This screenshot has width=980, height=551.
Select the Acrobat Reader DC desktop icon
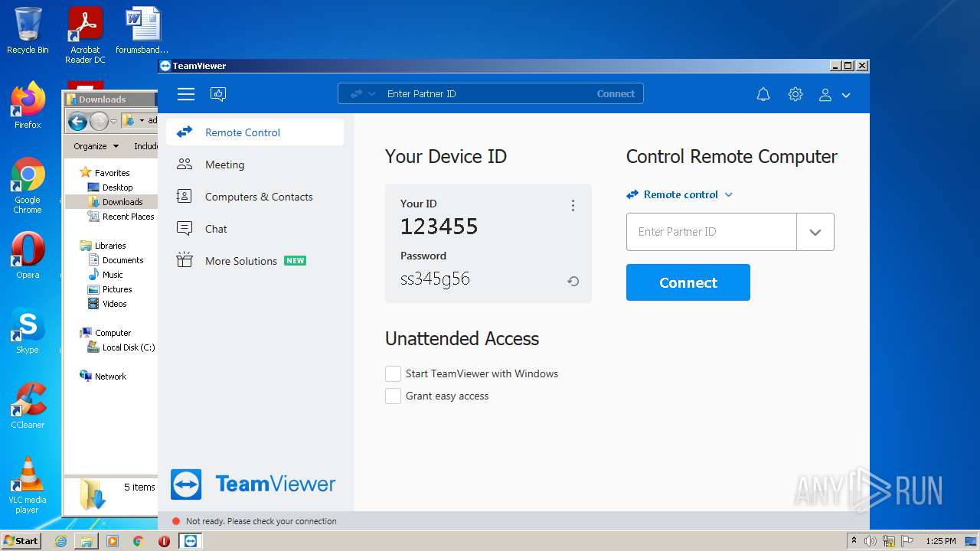tap(85, 36)
